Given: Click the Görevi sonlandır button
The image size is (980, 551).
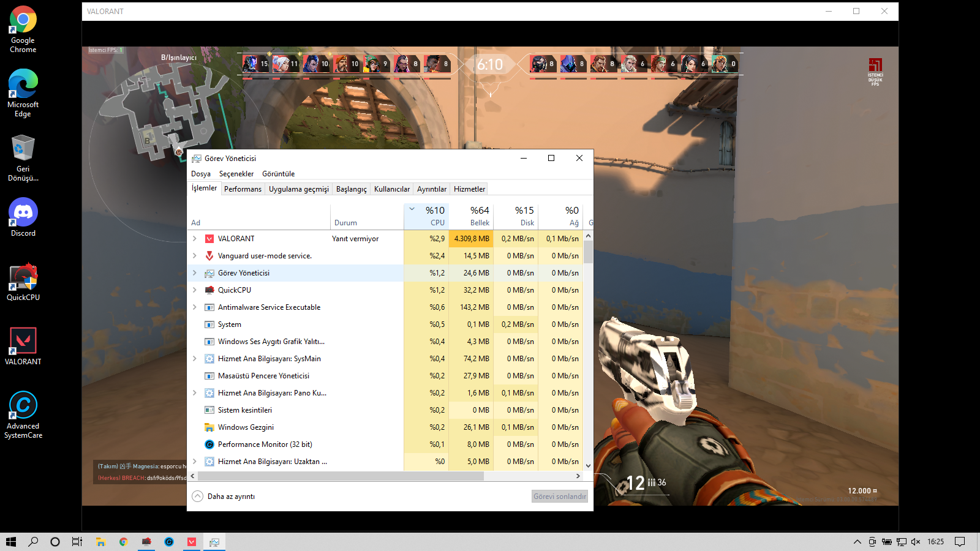Looking at the screenshot, I should (560, 497).
